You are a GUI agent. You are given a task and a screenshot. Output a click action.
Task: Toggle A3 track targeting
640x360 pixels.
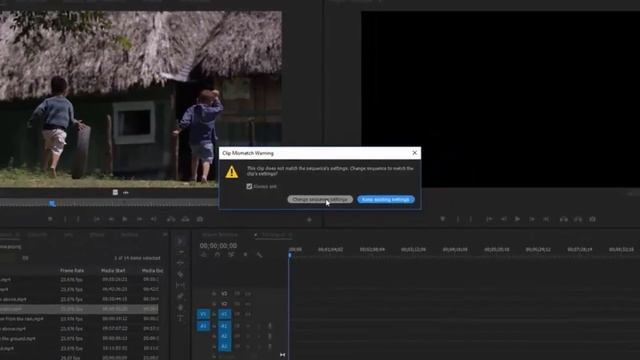tap(224, 346)
